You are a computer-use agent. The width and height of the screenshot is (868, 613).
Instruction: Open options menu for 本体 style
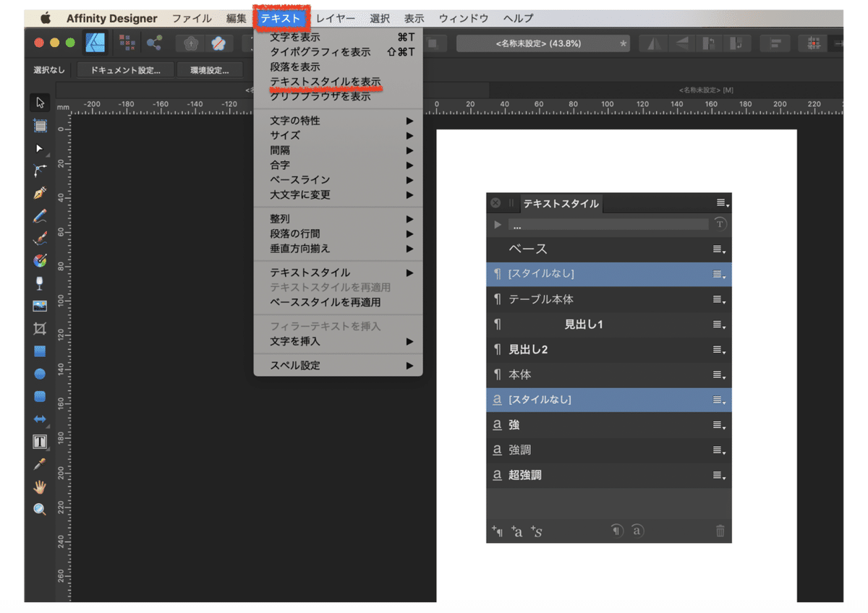click(719, 375)
